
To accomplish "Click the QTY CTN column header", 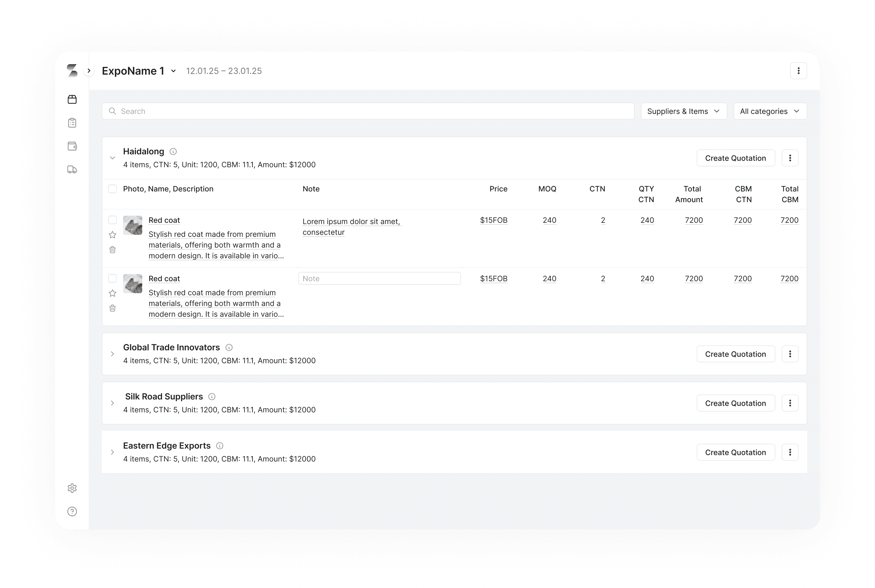I will click(x=646, y=194).
